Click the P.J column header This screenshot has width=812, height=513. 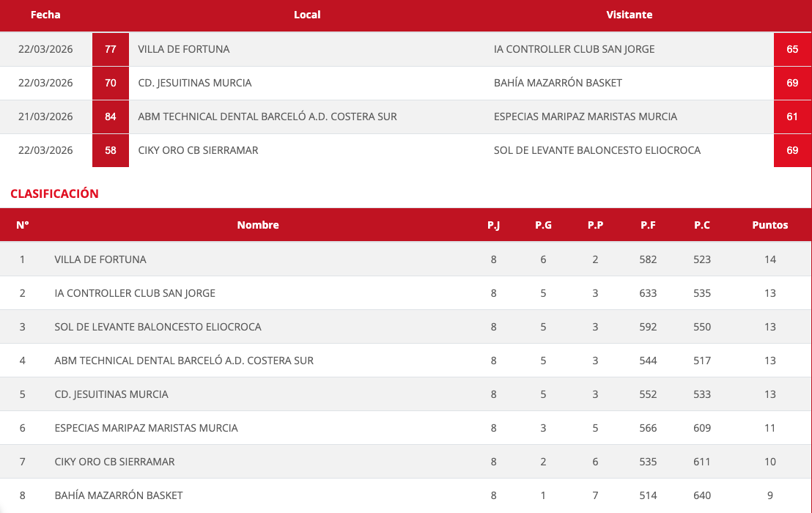493,225
